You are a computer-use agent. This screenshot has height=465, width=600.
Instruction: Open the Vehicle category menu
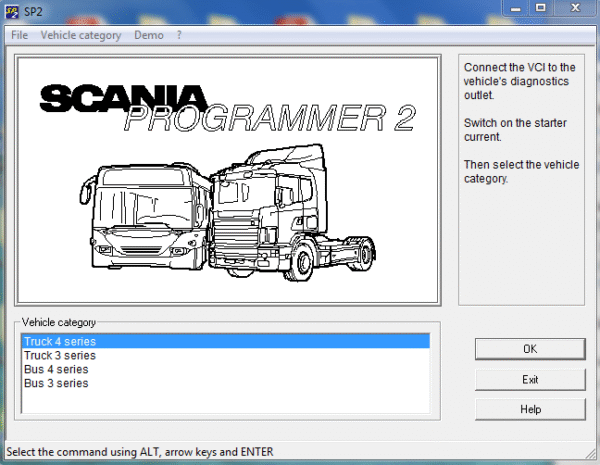click(x=81, y=35)
